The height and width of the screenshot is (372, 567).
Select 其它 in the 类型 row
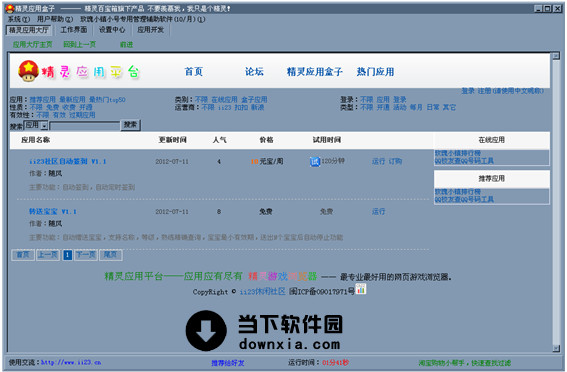click(x=449, y=107)
